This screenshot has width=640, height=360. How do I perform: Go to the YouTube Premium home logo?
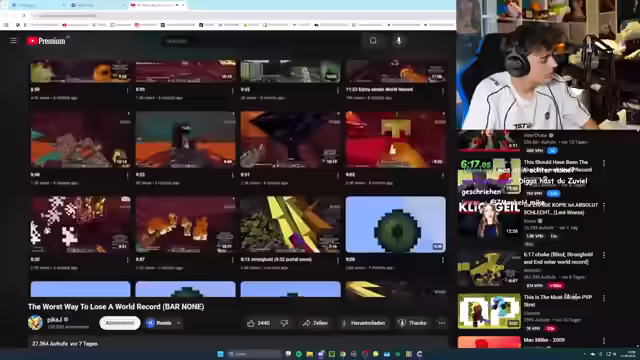(x=47, y=41)
